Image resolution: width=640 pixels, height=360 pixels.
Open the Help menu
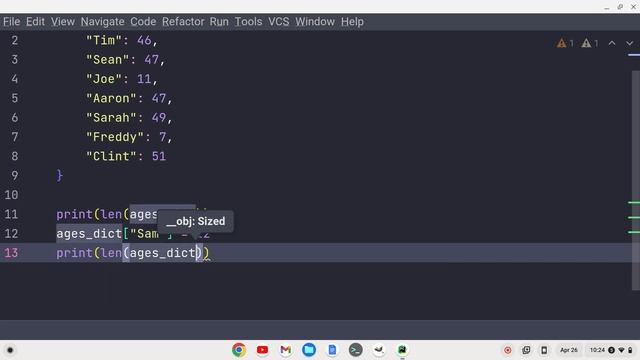[352, 22]
